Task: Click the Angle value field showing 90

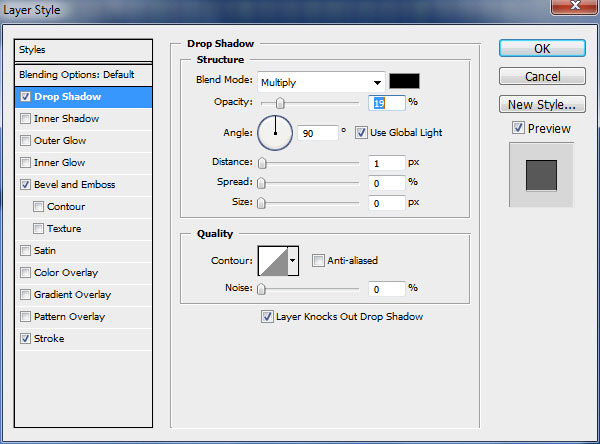Action: [318, 133]
